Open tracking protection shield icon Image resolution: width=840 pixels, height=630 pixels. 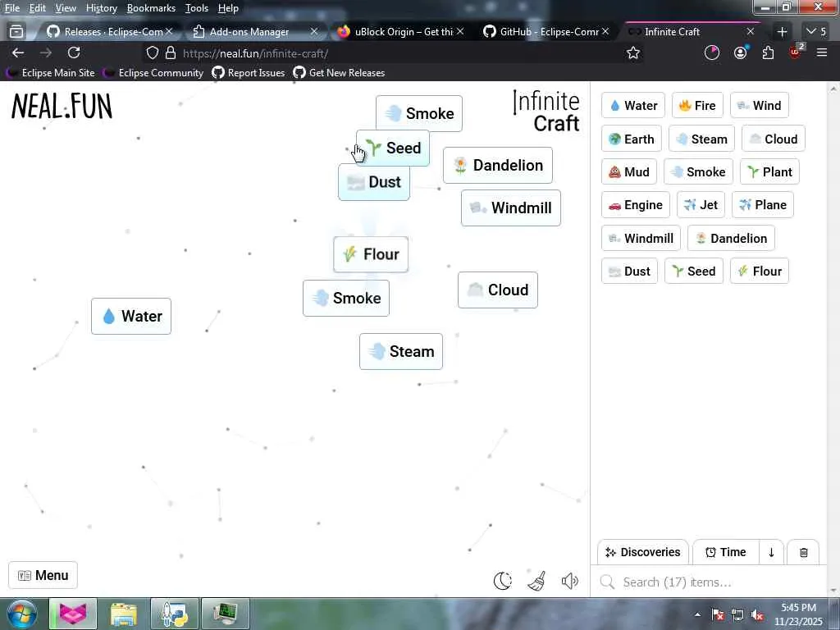pyautogui.click(x=153, y=52)
